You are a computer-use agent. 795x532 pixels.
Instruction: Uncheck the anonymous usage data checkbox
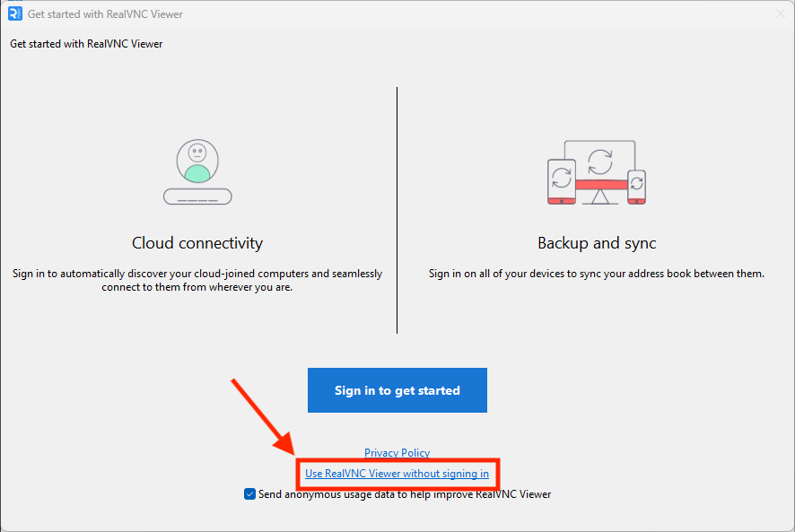click(x=250, y=494)
